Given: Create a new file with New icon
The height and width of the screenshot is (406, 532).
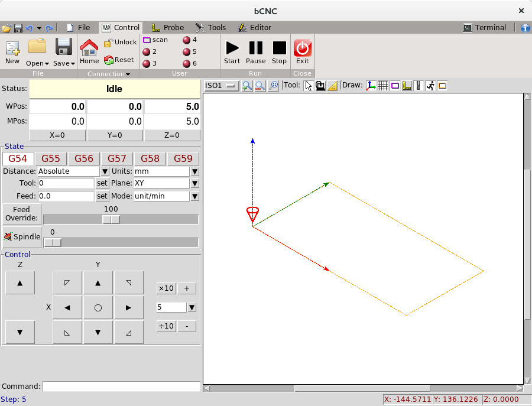Looking at the screenshot, I should (x=12, y=52).
